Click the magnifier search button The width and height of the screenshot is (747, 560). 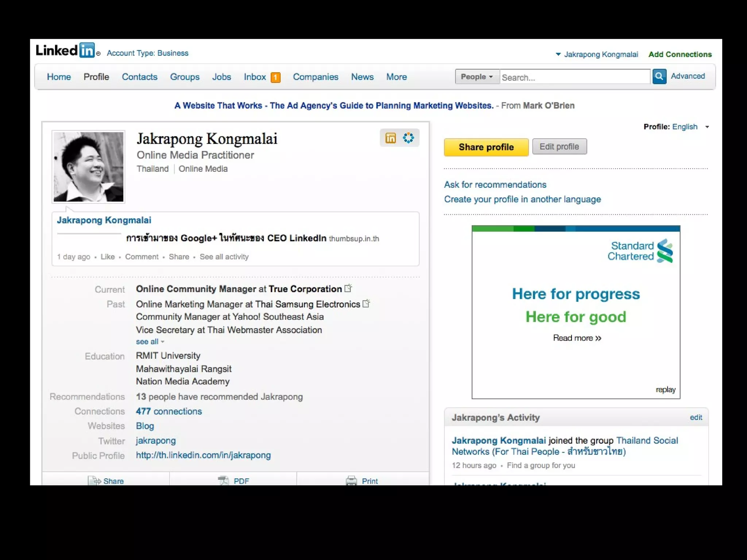pyautogui.click(x=659, y=77)
